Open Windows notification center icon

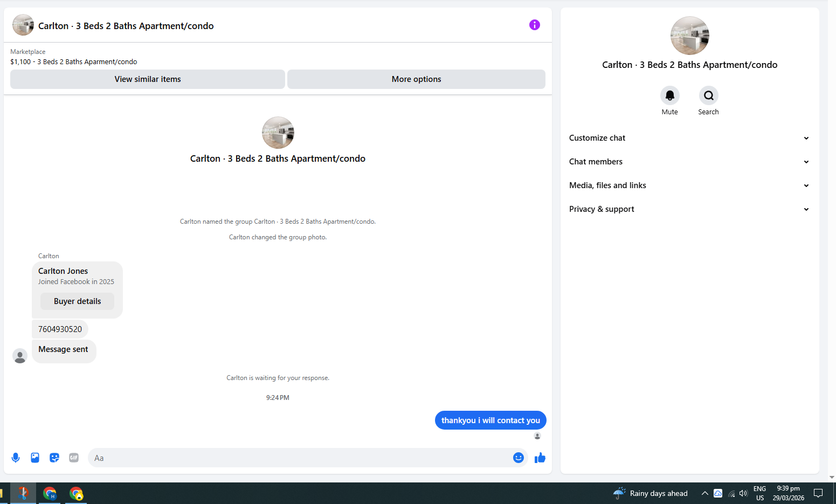pos(818,493)
